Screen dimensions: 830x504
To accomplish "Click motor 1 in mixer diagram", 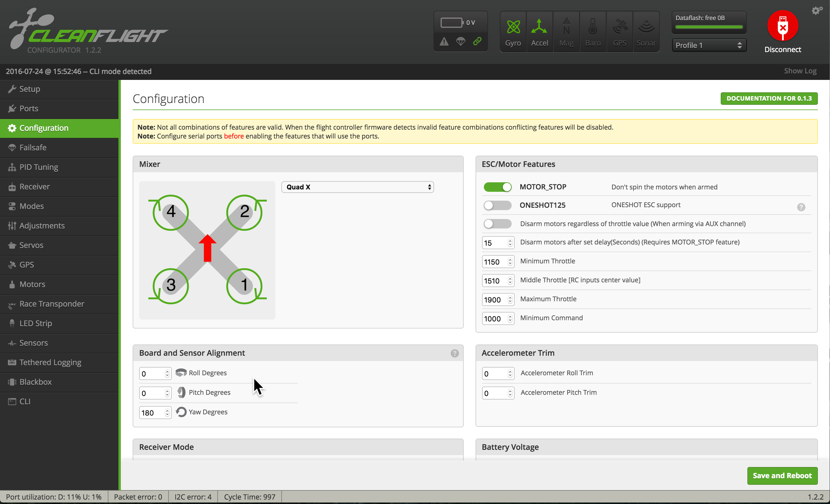I will tap(244, 286).
